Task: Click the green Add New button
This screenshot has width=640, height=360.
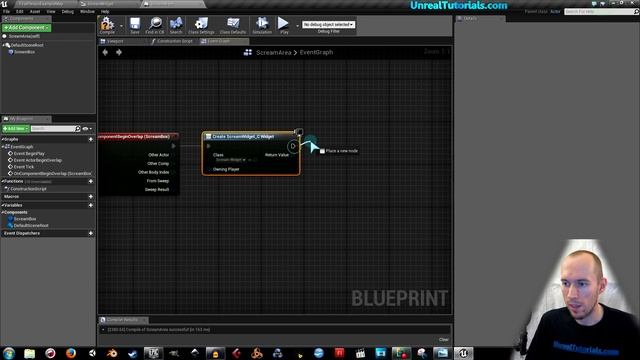Action: coord(16,129)
